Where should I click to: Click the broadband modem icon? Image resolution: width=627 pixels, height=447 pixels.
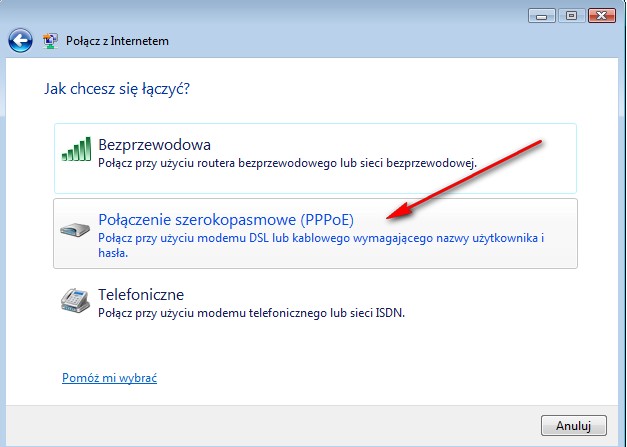tap(75, 229)
